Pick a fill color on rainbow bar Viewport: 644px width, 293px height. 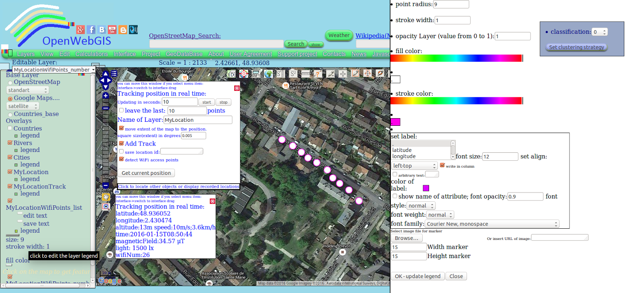(456, 58)
